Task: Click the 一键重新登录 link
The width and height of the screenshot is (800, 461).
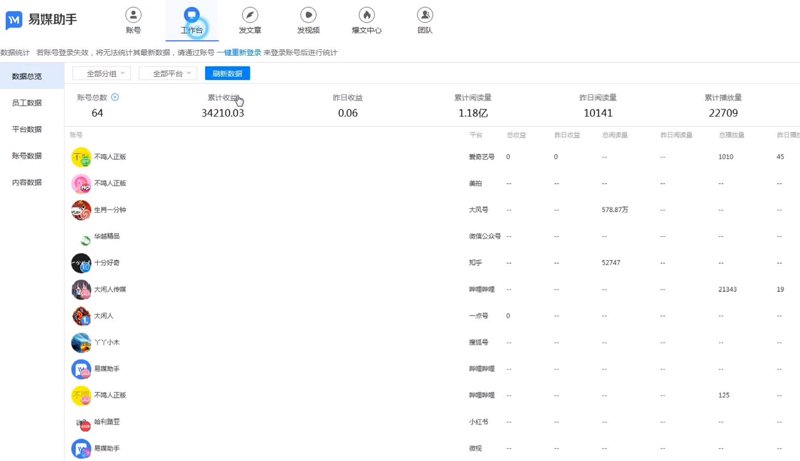Action: click(239, 53)
